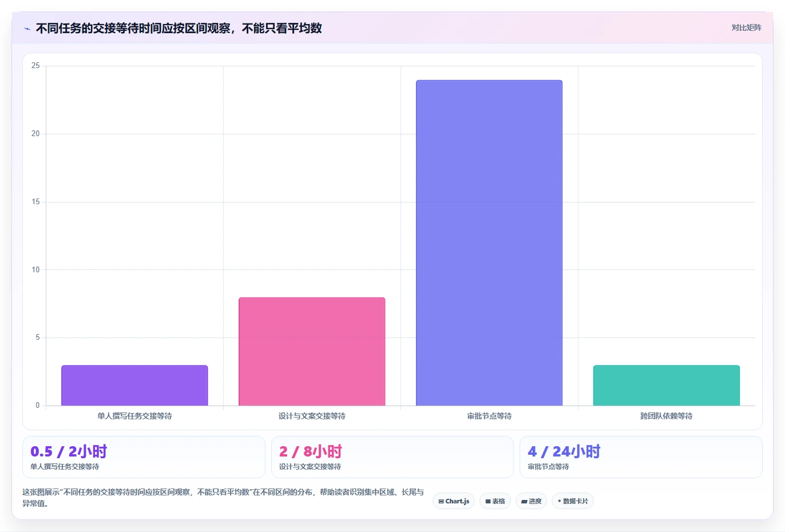Click the card caption 审批节点等待 under 4 / 24小时
Image resolution: width=785 pixels, height=532 pixels.
point(548,467)
